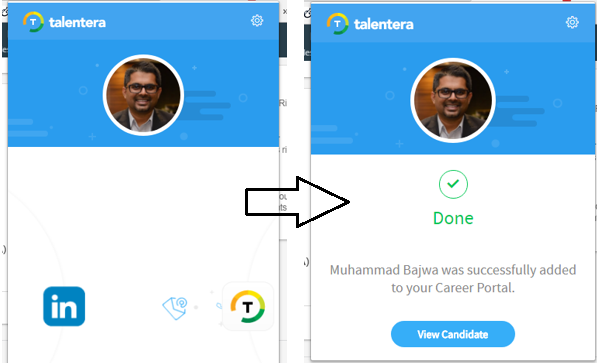Viewport: 597px width, 363px height.
Task: Click the link icon peeking beside right panel
Action: coord(307,13)
